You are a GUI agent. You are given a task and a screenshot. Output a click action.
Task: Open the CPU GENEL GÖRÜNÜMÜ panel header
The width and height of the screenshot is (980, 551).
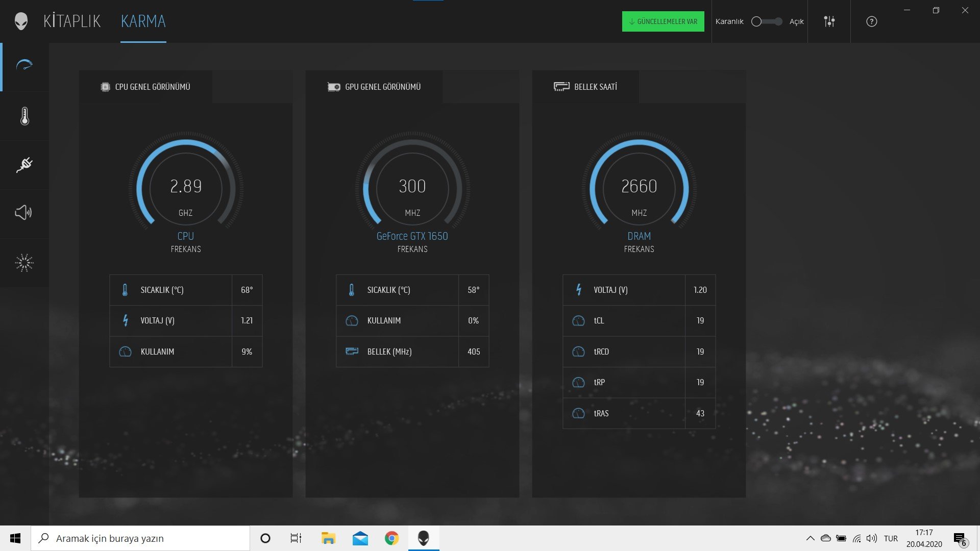point(146,87)
